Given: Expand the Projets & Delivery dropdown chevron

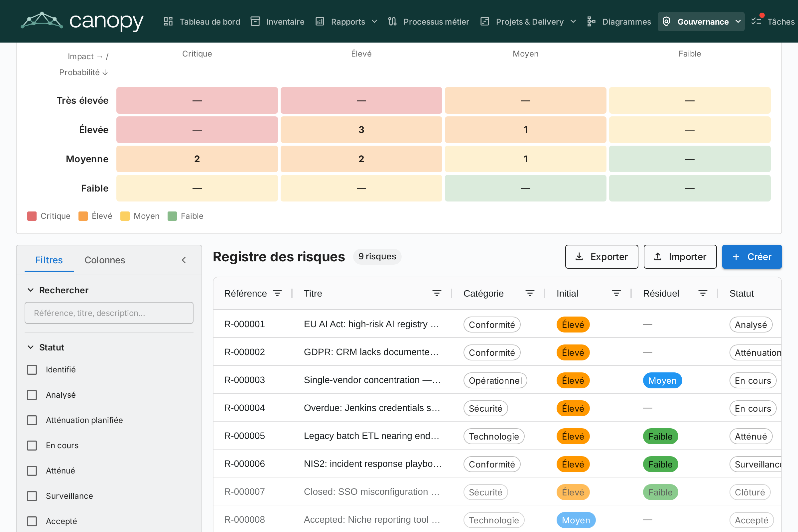Looking at the screenshot, I should pyautogui.click(x=573, y=22).
